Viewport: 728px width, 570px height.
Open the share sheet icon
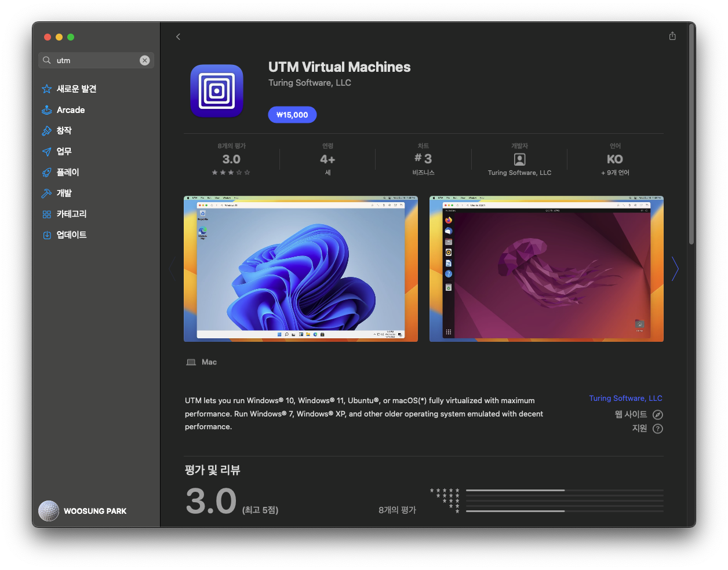coord(672,36)
